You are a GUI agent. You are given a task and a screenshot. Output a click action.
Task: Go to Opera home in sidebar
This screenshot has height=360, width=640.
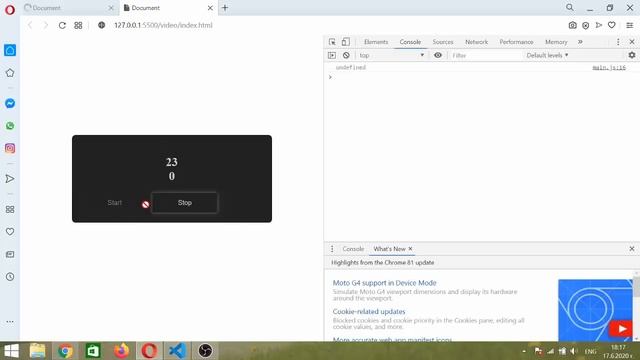click(10, 50)
